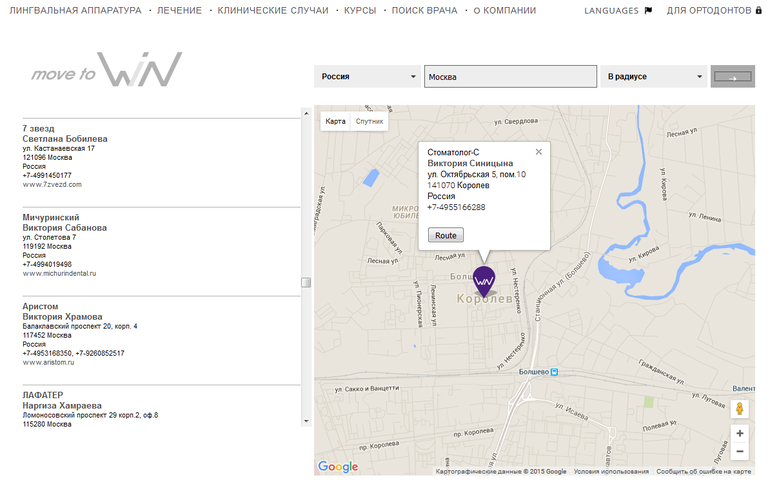Click phone number +7-4991450177
Viewport: 770px width, 500px height.
(47, 175)
